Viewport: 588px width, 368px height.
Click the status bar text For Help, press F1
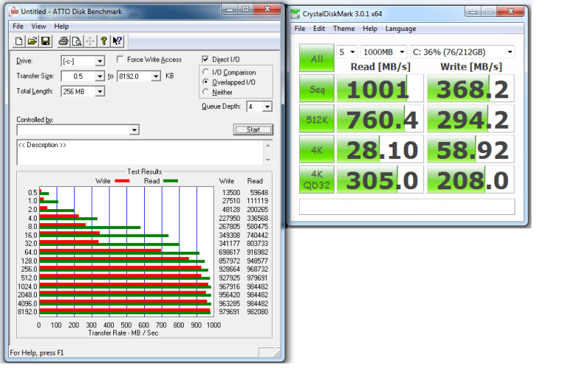pos(37,353)
